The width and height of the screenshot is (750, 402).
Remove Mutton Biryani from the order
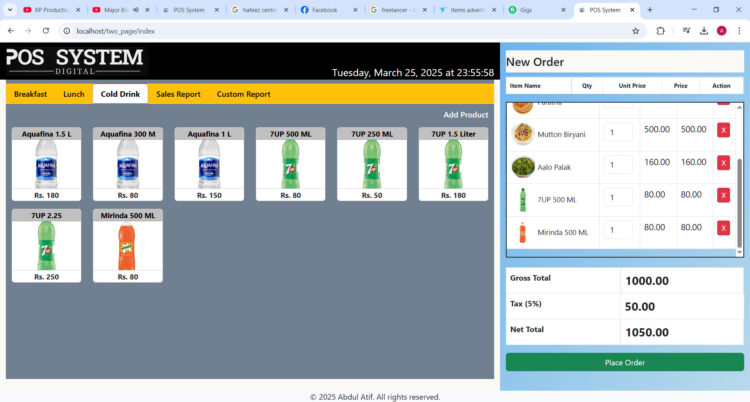723,130
